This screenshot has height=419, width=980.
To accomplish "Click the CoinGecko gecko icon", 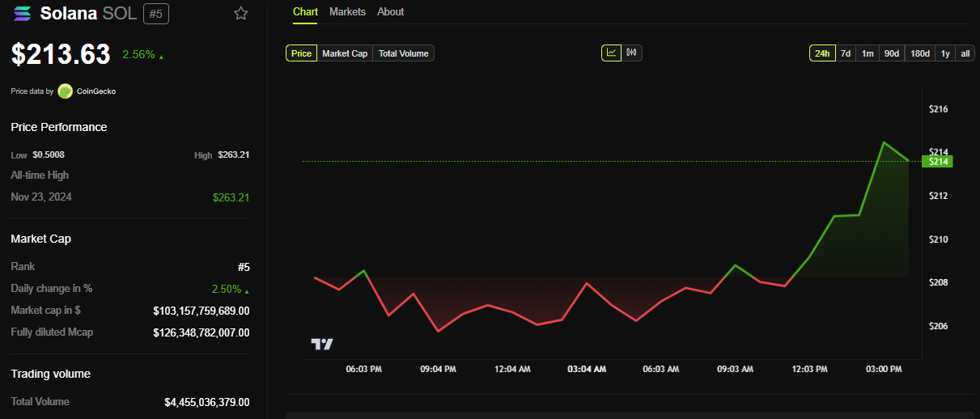I will (x=66, y=91).
